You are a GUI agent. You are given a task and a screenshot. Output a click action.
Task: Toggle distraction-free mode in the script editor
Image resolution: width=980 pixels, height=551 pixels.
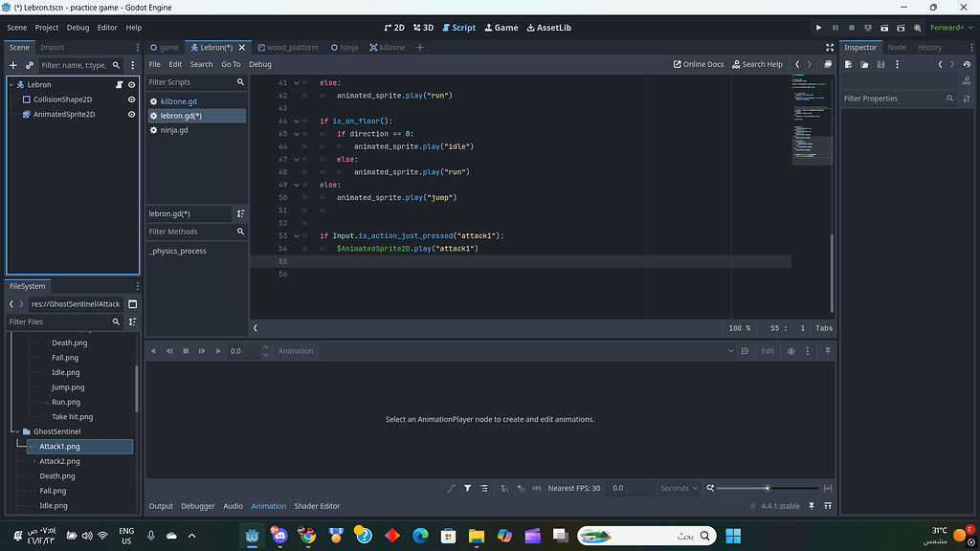pyautogui.click(x=829, y=46)
